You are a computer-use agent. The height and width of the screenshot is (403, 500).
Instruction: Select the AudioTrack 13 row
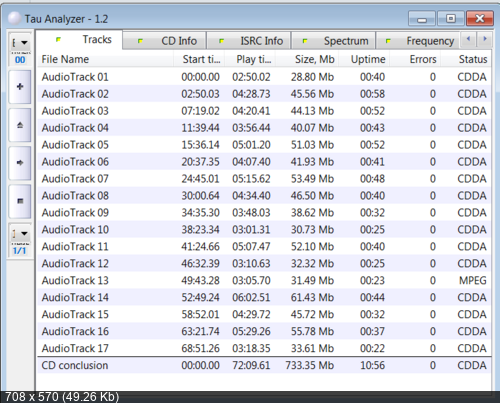pyautogui.click(x=264, y=280)
